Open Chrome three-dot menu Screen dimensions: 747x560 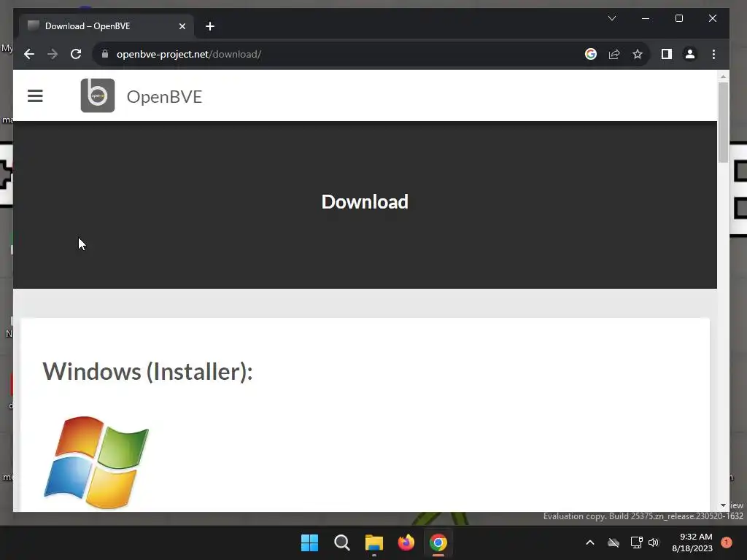tap(713, 54)
